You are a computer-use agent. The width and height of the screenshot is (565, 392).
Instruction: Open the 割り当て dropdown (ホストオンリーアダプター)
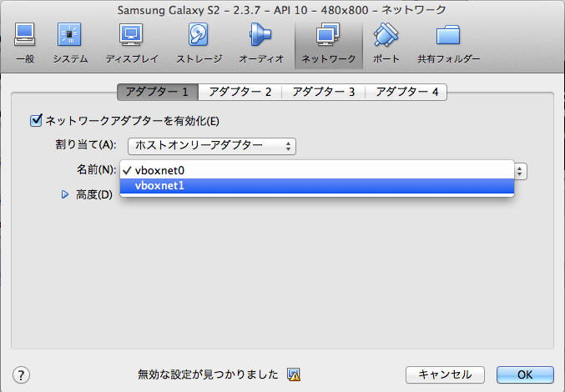[x=212, y=146]
